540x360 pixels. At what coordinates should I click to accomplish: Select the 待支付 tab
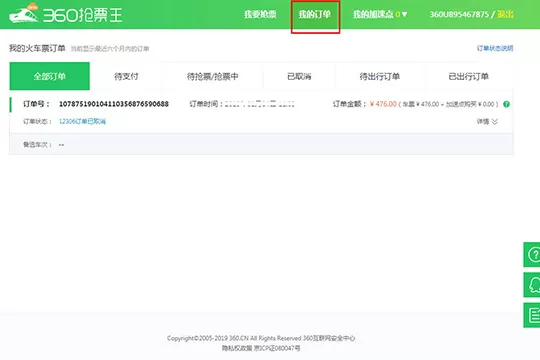pos(126,76)
